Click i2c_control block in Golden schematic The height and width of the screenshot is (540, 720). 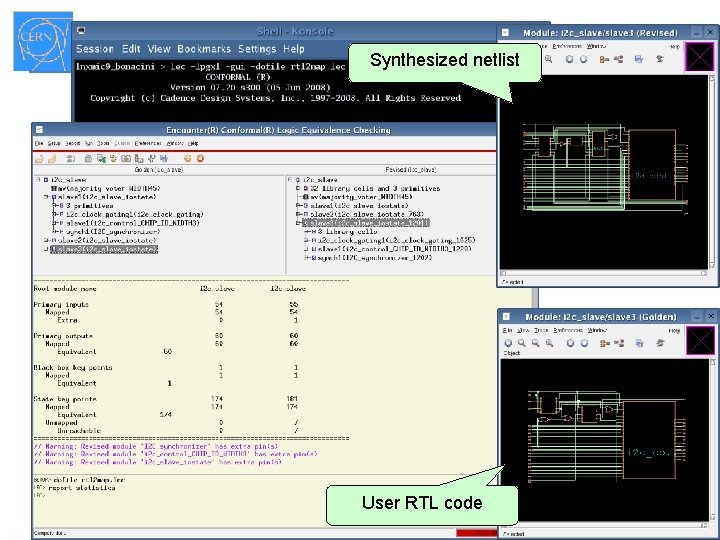click(649, 440)
